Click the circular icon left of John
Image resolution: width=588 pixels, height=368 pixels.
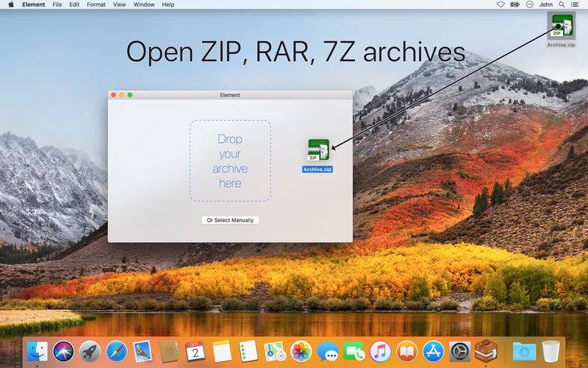coord(529,4)
